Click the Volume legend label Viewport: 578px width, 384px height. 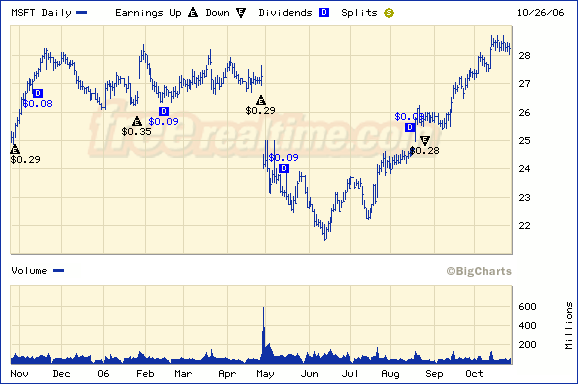pyautogui.click(x=29, y=271)
